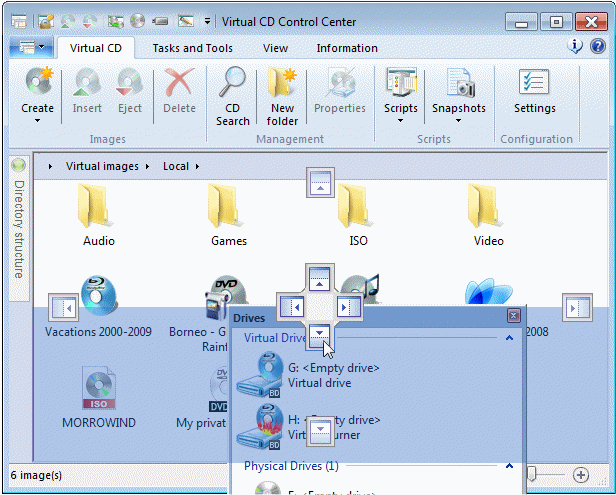
Task: Collapse the Physical Drives section
Action: [x=509, y=466]
